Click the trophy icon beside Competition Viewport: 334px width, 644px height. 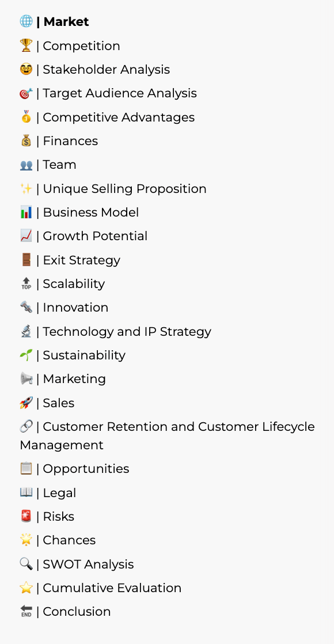point(26,46)
